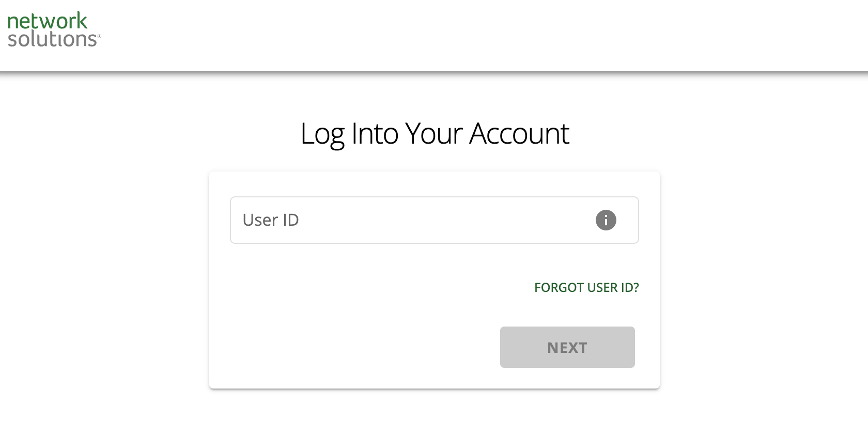Click the word "Account" in the heading

pos(519,133)
